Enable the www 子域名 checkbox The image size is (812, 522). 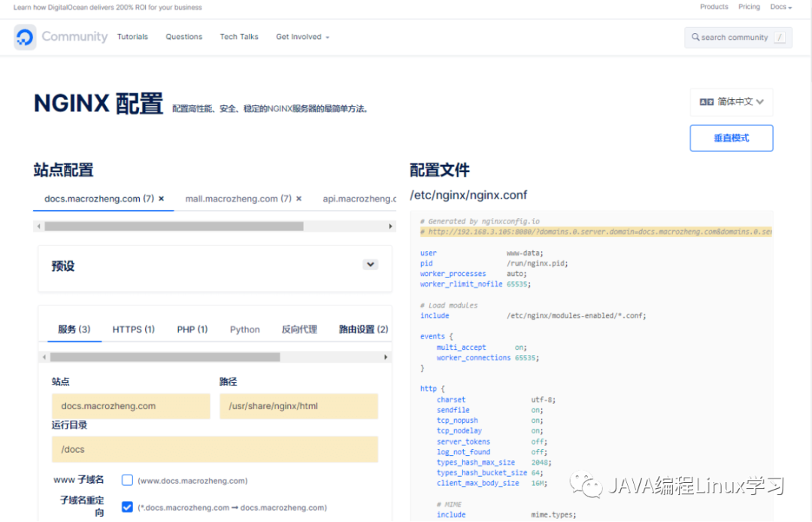127,480
